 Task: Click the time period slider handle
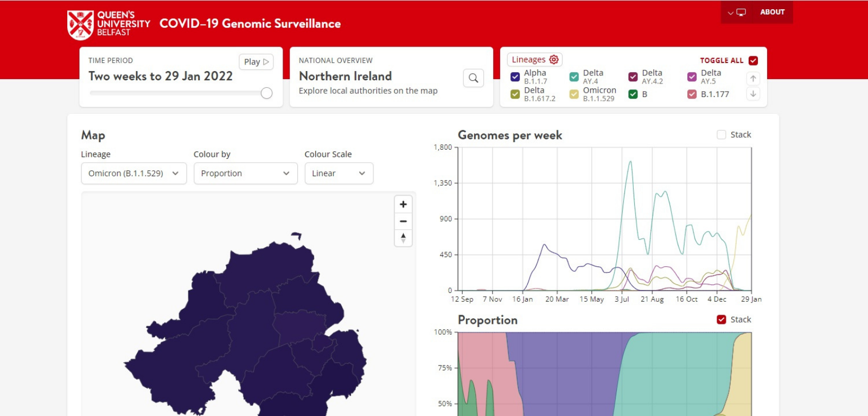[266, 93]
